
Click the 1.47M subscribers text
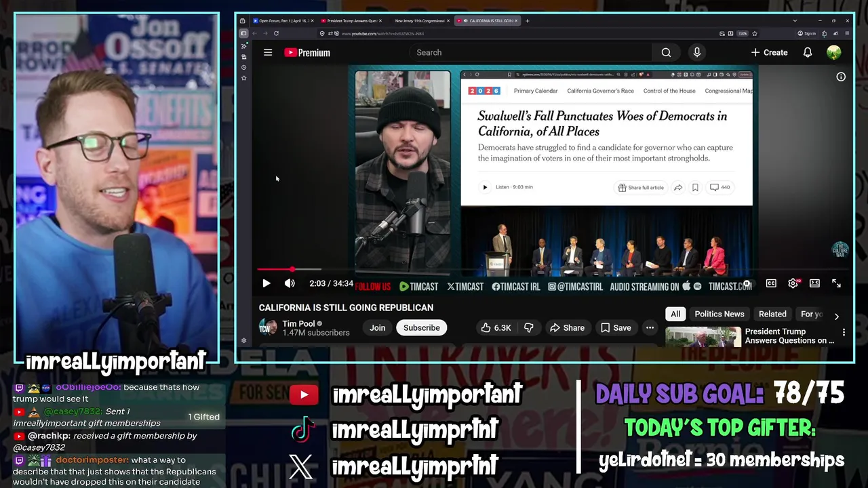[316, 333]
